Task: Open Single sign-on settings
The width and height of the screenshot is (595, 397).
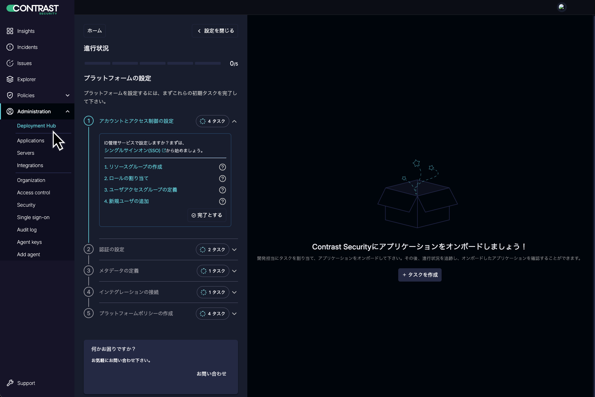Action: [x=33, y=217]
